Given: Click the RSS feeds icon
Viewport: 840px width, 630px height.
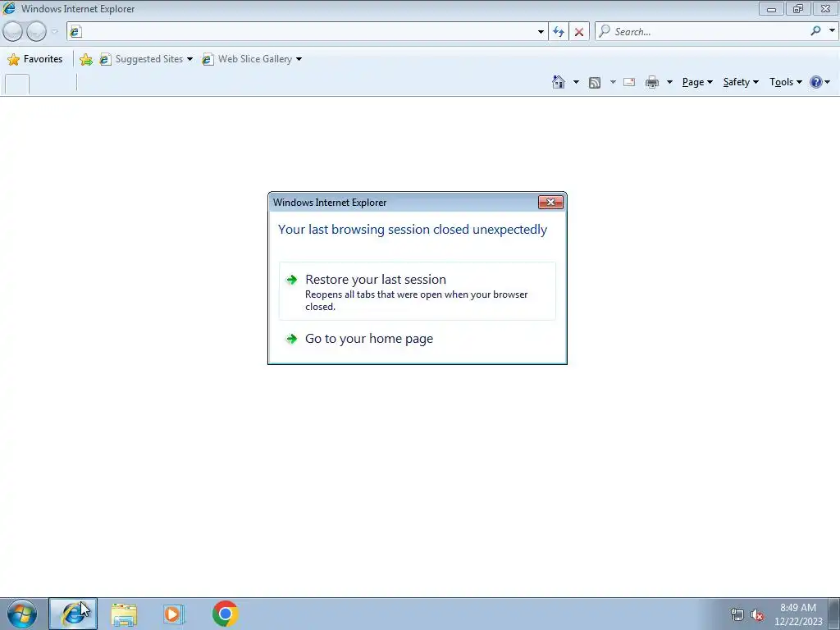Looking at the screenshot, I should click(595, 82).
